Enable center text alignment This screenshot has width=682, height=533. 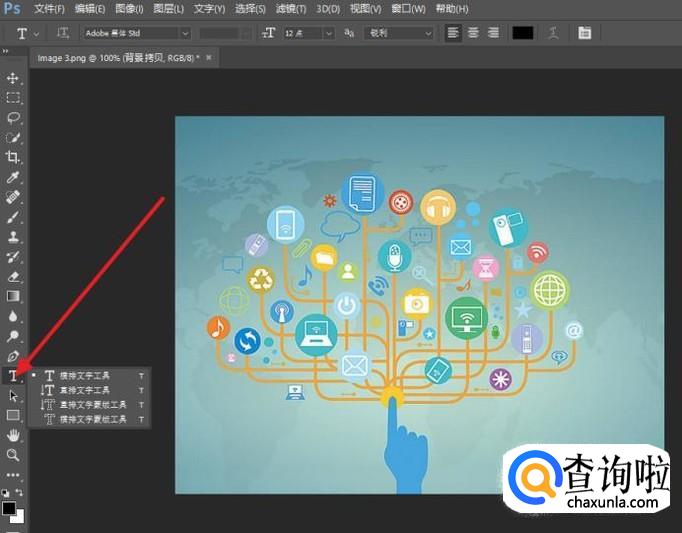473,33
